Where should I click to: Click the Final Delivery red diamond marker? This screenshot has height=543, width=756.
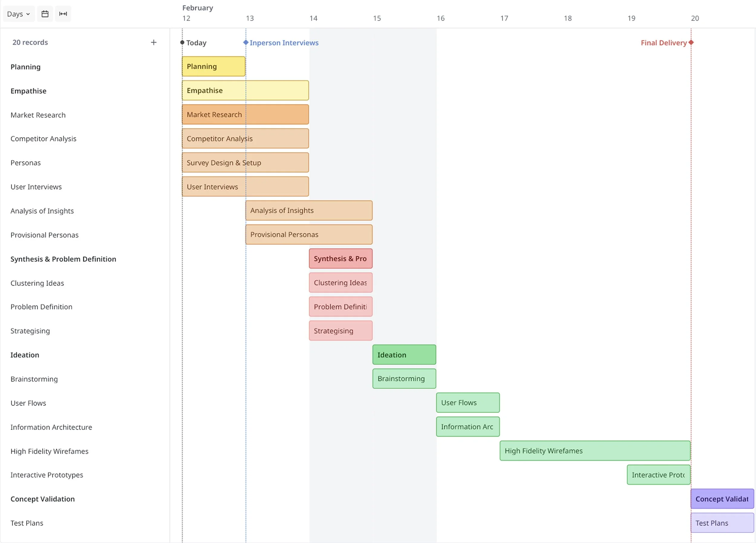[x=691, y=42]
